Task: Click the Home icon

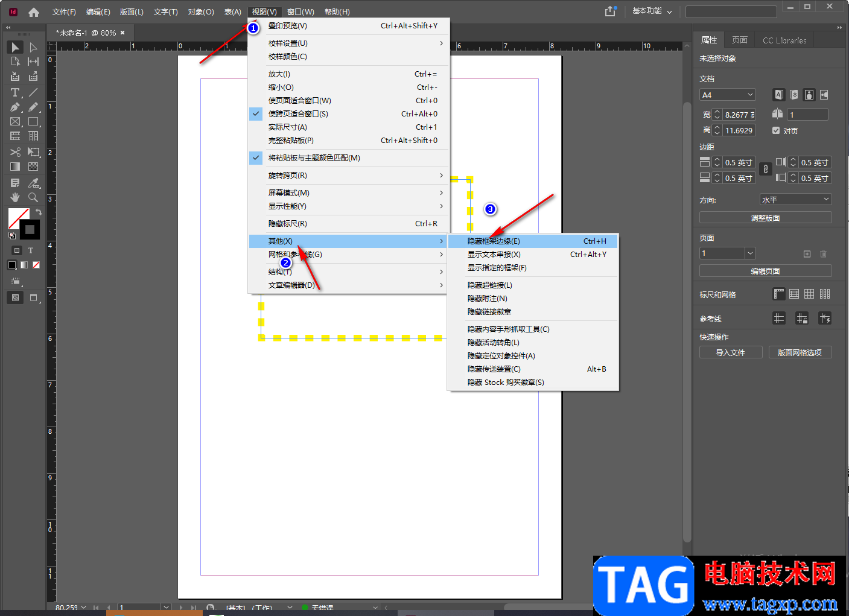Action: [34, 12]
